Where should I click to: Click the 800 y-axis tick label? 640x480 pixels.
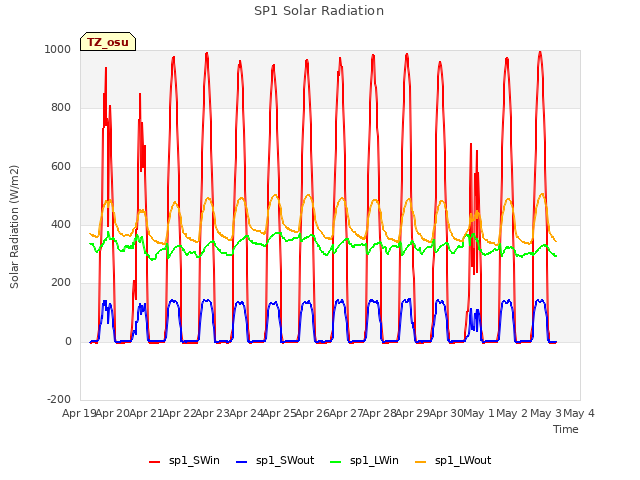(61, 107)
